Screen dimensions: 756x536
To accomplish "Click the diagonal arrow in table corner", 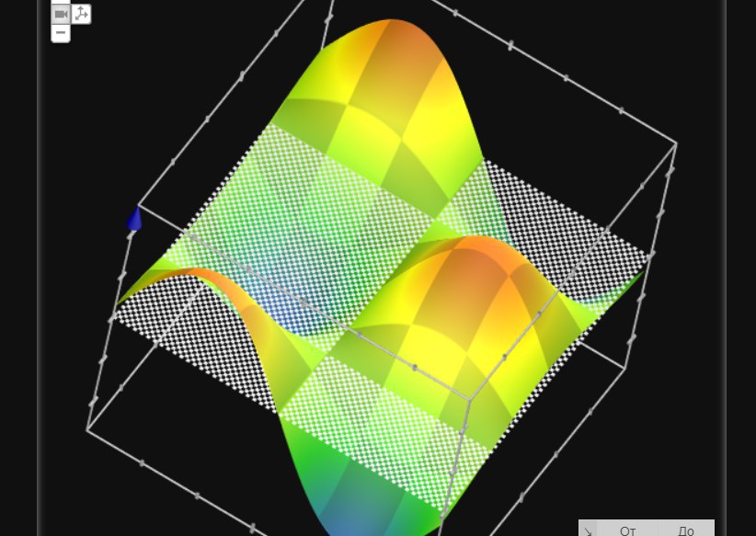I will pos(588,530).
